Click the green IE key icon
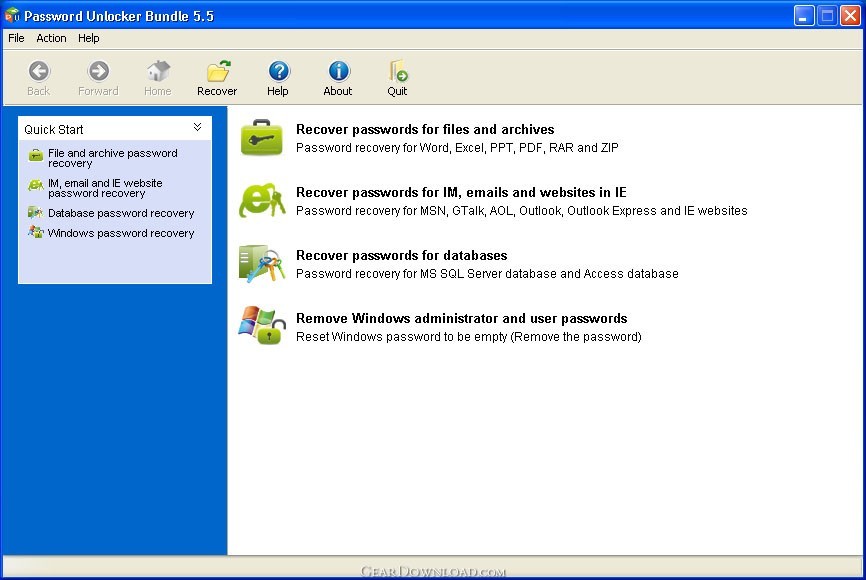This screenshot has height=580, width=866. pyautogui.click(x=262, y=200)
